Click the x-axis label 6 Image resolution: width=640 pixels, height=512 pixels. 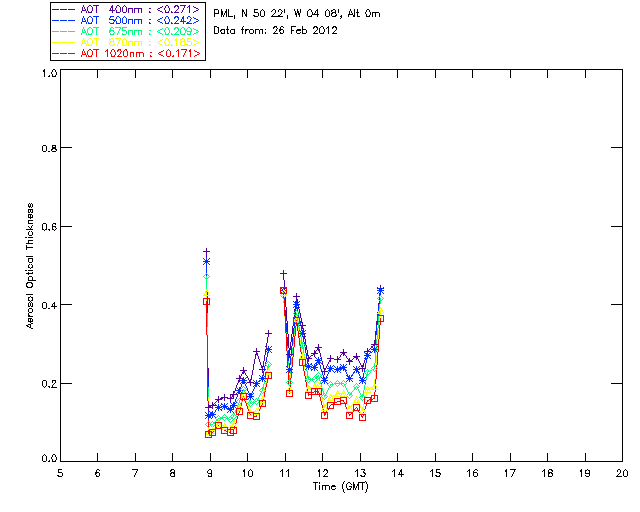pos(98,473)
